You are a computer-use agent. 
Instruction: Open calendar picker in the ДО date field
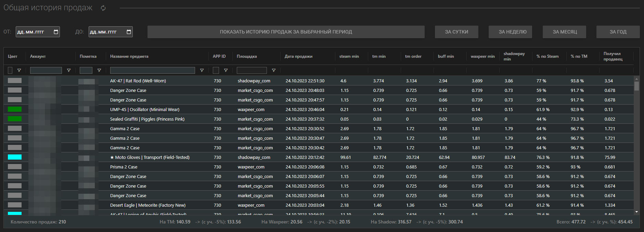[129, 32]
